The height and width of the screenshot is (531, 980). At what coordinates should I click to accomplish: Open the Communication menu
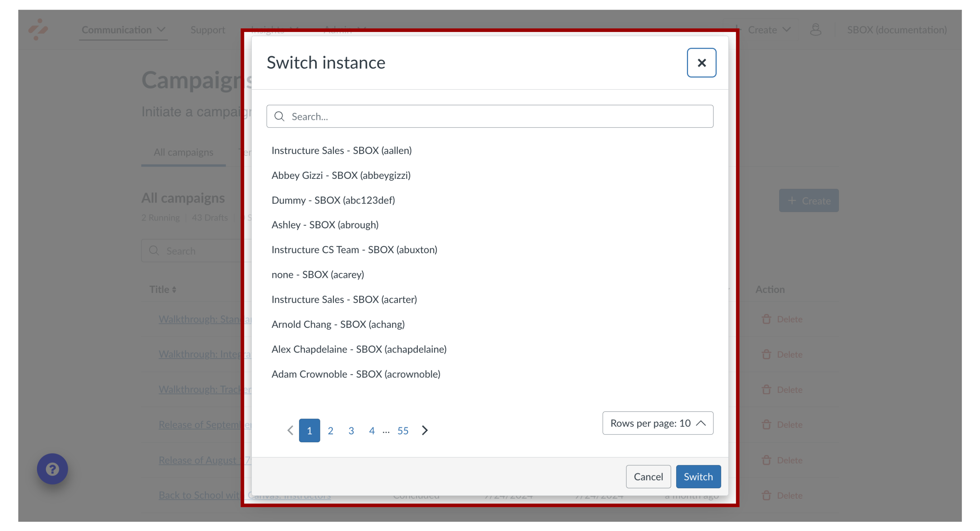click(x=123, y=29)
